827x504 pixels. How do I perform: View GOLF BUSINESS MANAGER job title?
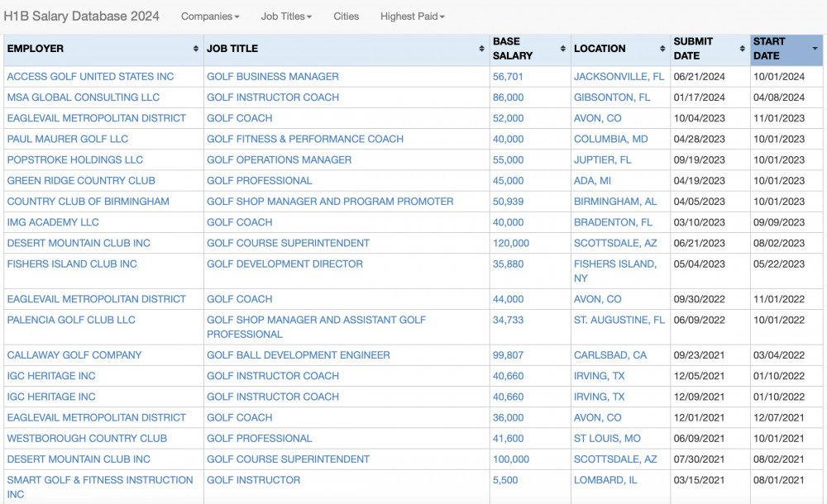273,77
